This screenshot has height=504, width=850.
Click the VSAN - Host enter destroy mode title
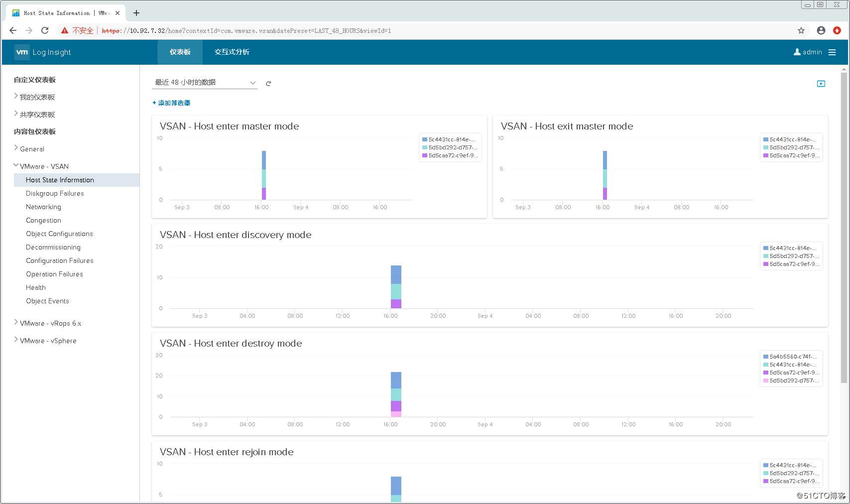[231, 343]
